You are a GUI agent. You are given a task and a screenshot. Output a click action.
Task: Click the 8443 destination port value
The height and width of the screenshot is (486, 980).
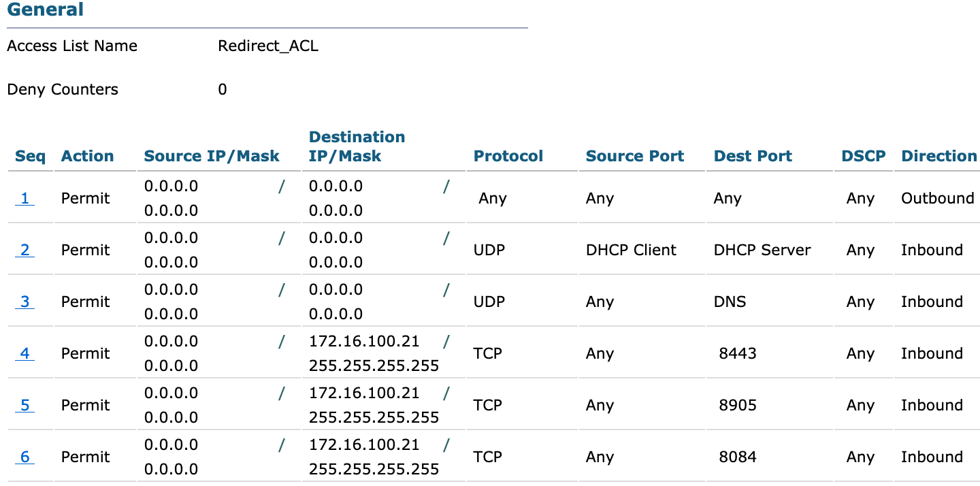738,354
